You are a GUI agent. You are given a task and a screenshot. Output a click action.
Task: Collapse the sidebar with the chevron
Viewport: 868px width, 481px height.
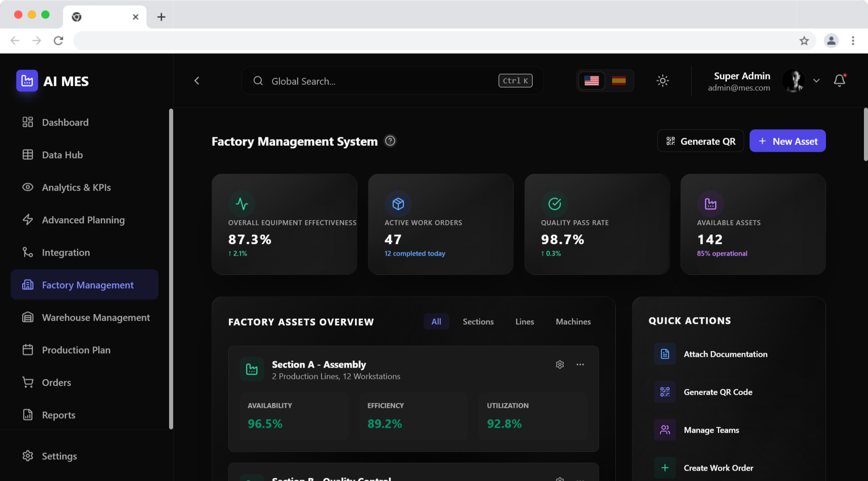pos(197,81)
